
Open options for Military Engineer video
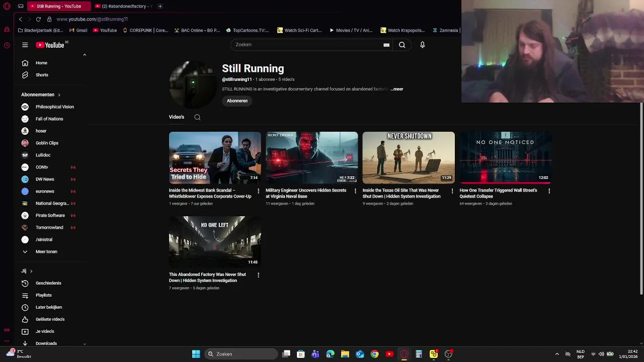(355, 191)
